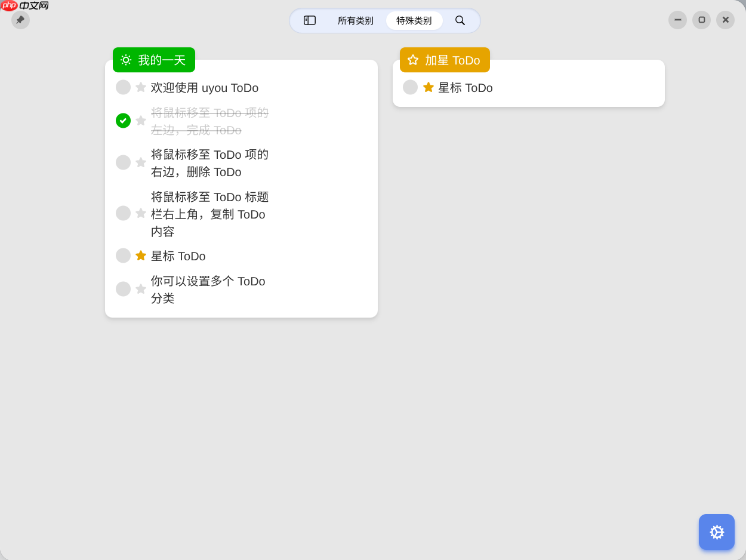This screenshot has width=746, height=560.
Task: Check the circle beside 星标 ToDo in 加星 list
Action: tap(410, 87)
